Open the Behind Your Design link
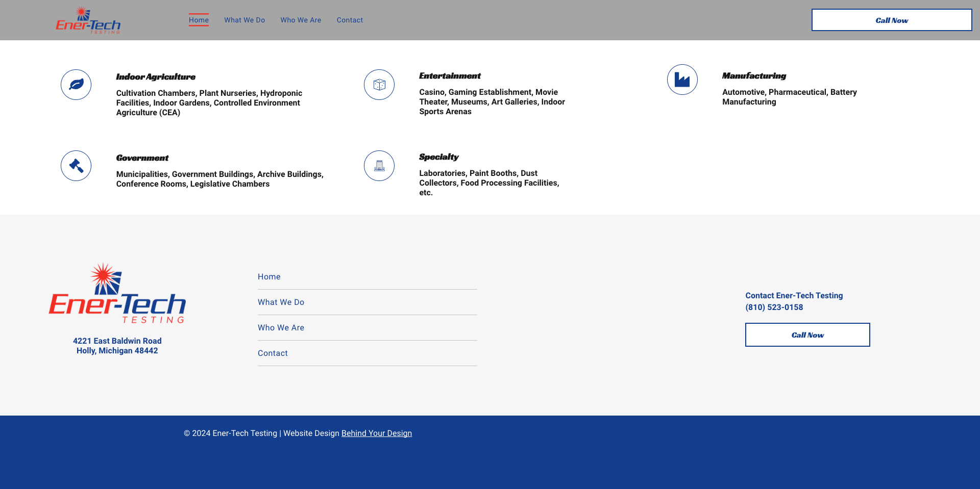The width and height of the screenshot is (980, 489). (x=376, y=433)
